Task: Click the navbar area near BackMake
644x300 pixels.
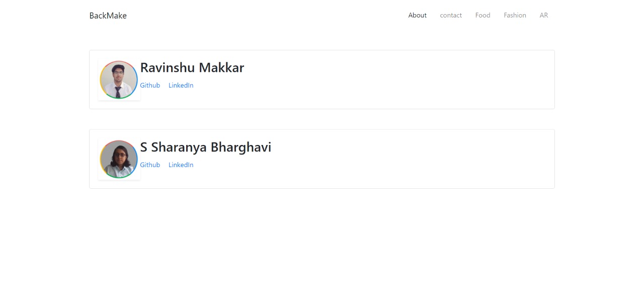Action: [108, 16]
